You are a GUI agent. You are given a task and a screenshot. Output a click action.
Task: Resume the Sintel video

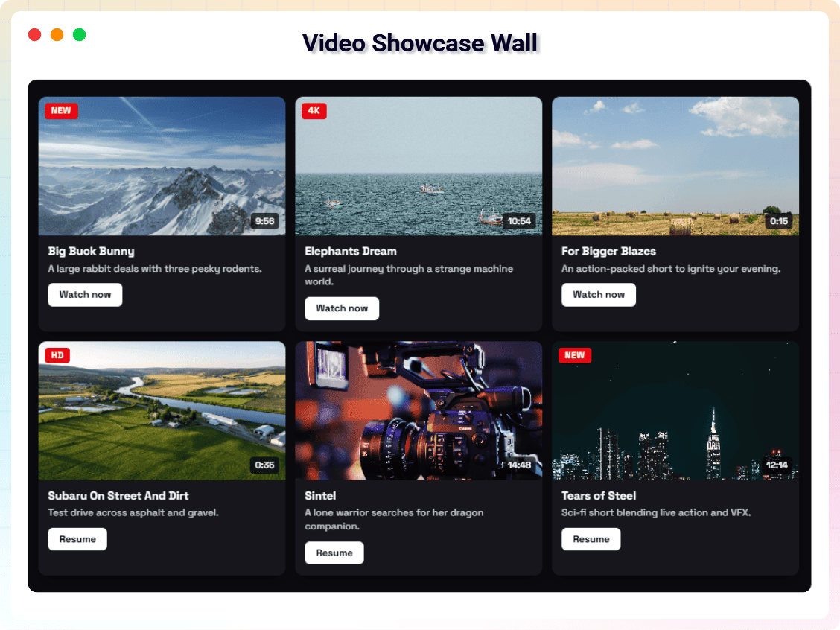[334, 553]
